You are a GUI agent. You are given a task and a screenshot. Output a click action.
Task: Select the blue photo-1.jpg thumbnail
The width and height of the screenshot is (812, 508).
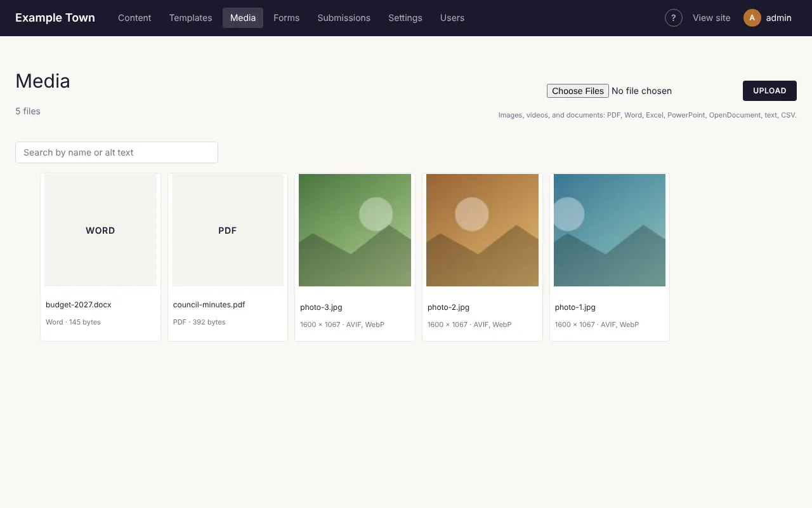(x=610, y=230)
